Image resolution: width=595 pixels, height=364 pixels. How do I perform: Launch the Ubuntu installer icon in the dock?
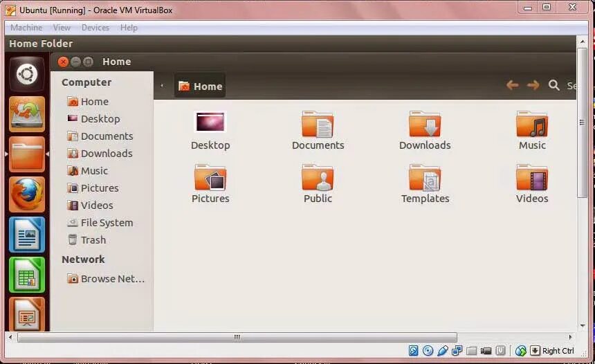(26, 114)
